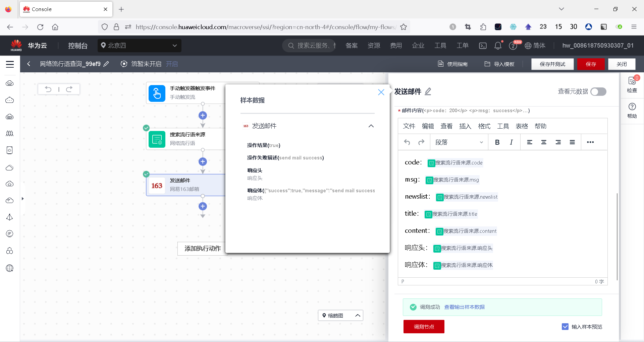Click the 搜索流行语来源.content variable tag
Image resolution: width=644 pixels, height=342 pixels.
click(466, 231)
